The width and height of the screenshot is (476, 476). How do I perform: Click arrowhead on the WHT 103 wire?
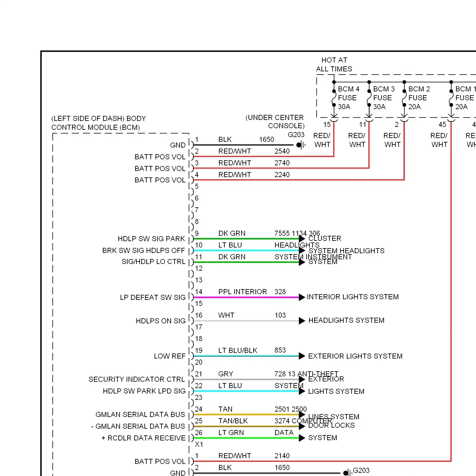pos(302,321)
